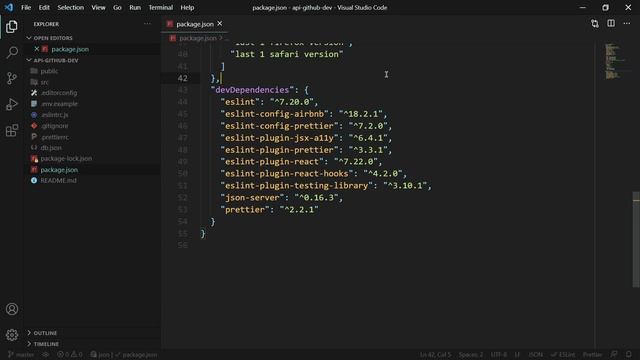Open the View menu

[98, 7]
